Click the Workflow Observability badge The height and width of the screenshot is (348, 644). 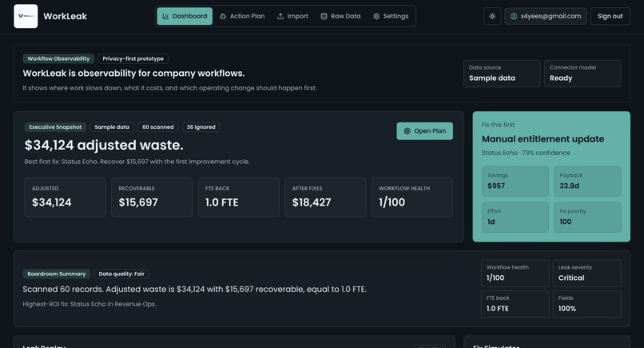click(58, 59)
